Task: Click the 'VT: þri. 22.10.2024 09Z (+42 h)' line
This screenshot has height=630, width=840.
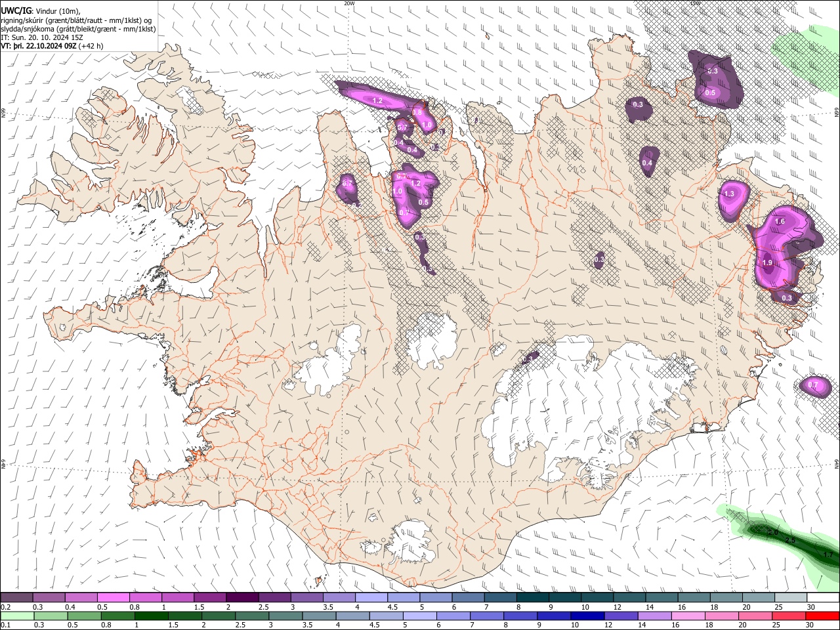Action: [52, 46]
